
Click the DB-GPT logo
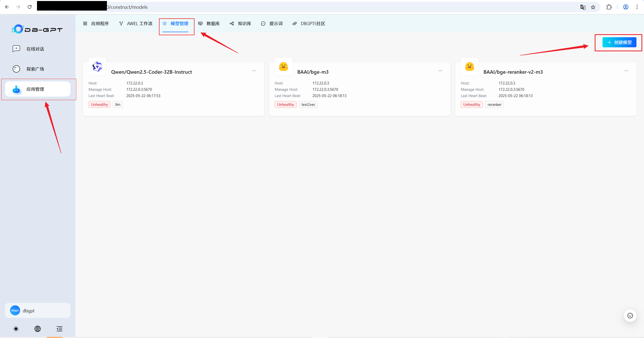[37, 29]
